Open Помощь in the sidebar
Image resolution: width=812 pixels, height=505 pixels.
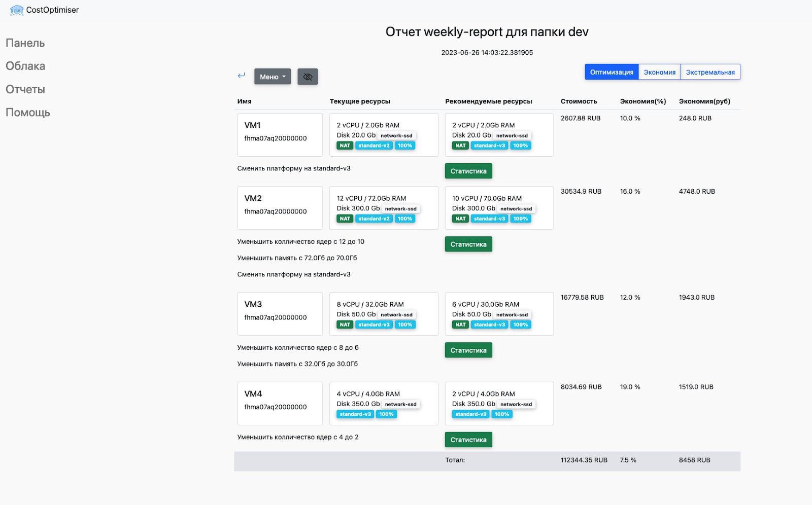pyautogui.click(x=28, y=113)
